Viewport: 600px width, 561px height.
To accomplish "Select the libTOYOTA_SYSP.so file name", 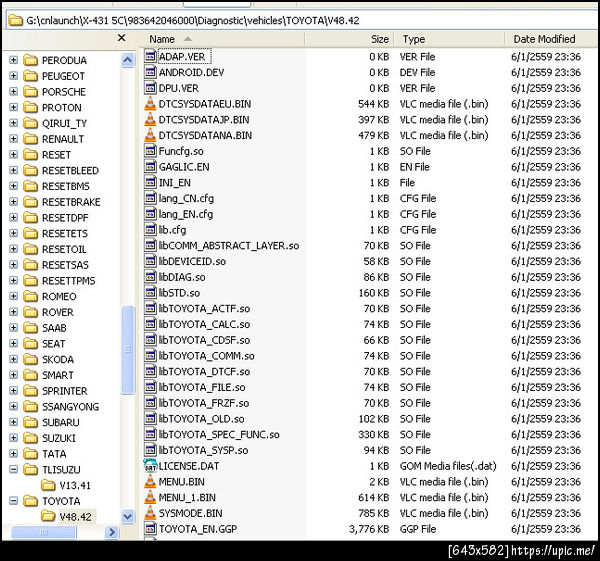I will click(203, 450).
